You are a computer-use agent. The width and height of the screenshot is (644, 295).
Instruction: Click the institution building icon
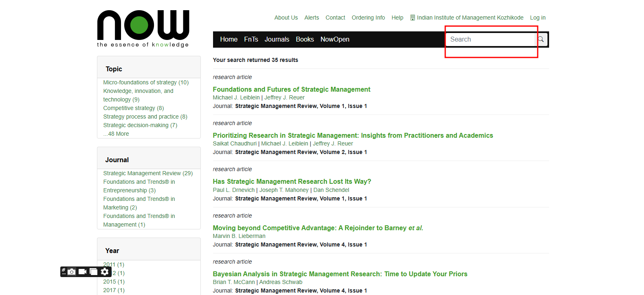[x=413, y=18]
